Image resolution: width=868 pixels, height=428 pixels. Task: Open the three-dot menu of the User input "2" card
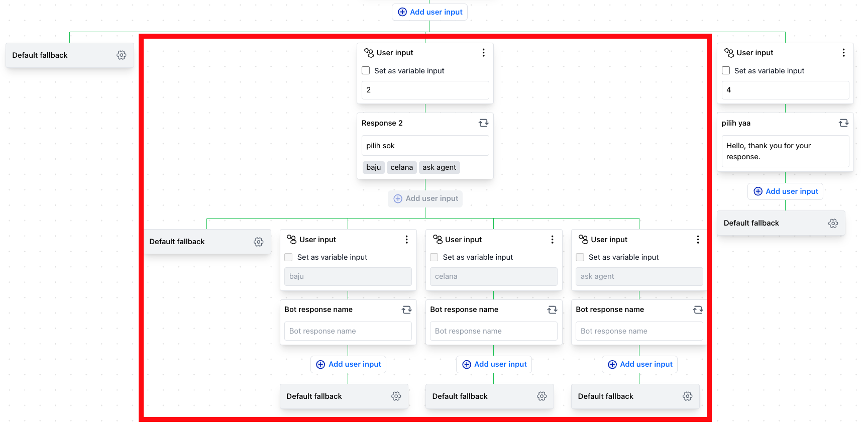pos(483,53)
